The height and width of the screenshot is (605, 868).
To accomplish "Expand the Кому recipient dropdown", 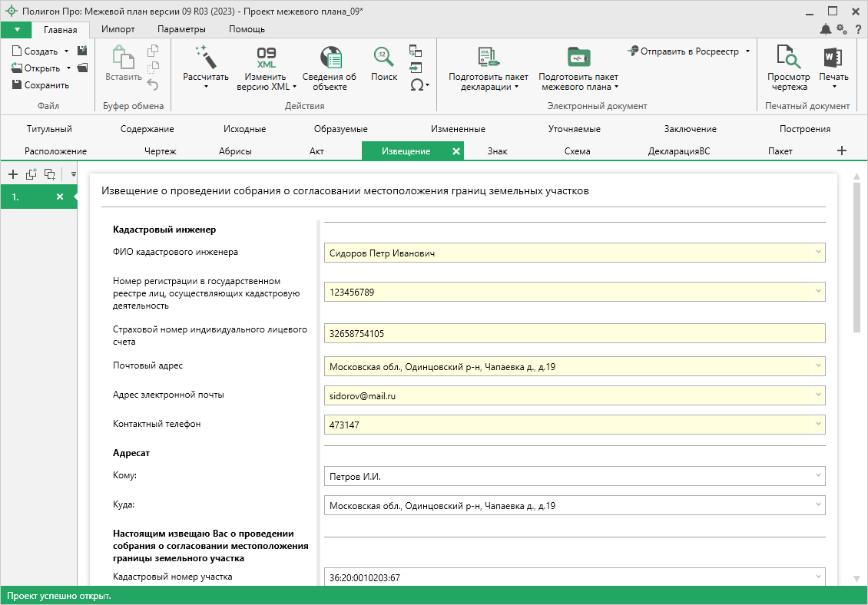I will pos(817,476).
